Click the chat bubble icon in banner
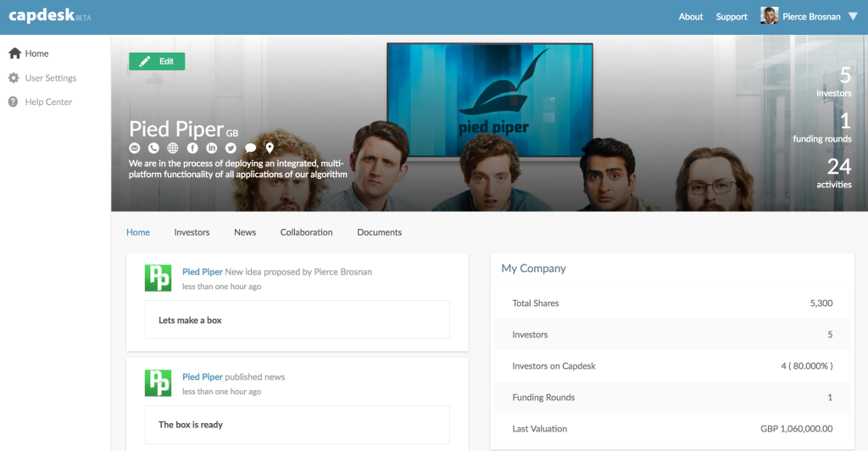The image size is (868, 451). (250, 148)
